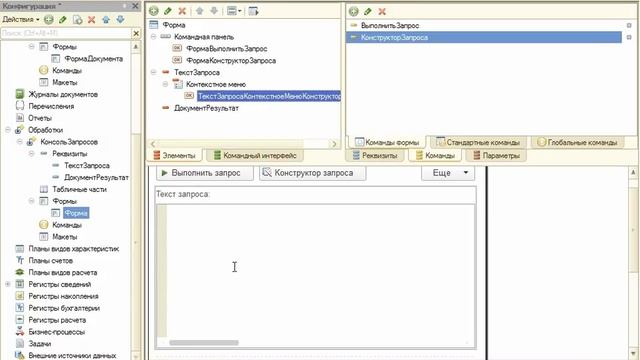Viewport: 640px width, 360px height.
Task: Collapse the Контекстное меню node
Action: 165,84
